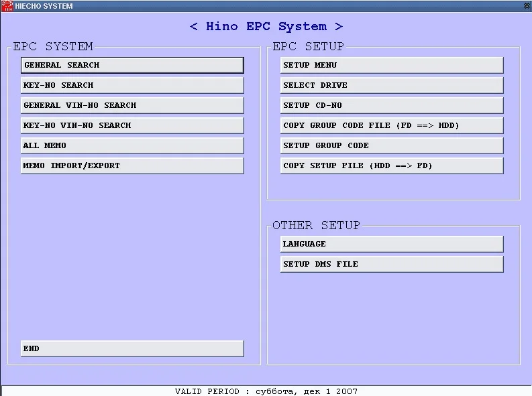532x396 pixels.
Task: Close the HIECHO SYSTEM window
Action: tap(527, 6)
